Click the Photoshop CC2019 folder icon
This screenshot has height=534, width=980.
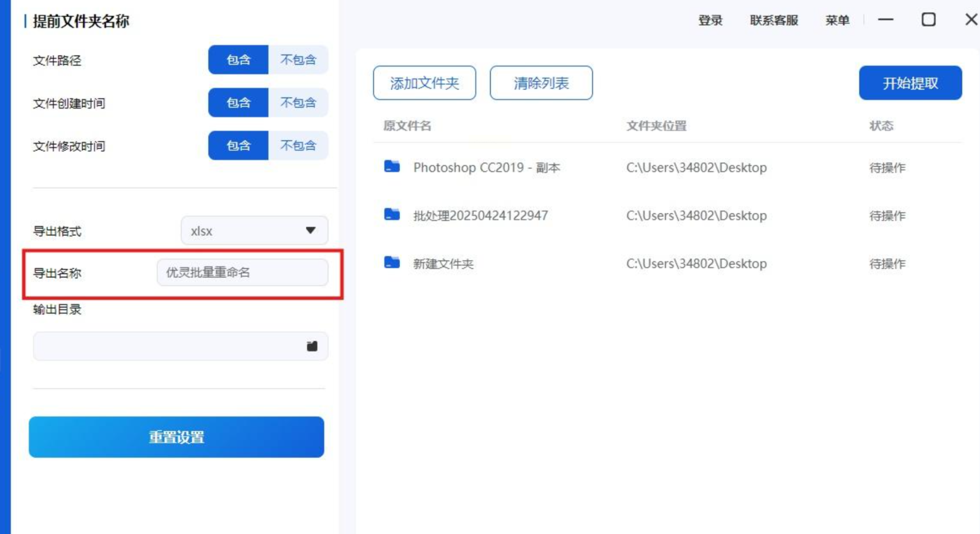(392, 166)
